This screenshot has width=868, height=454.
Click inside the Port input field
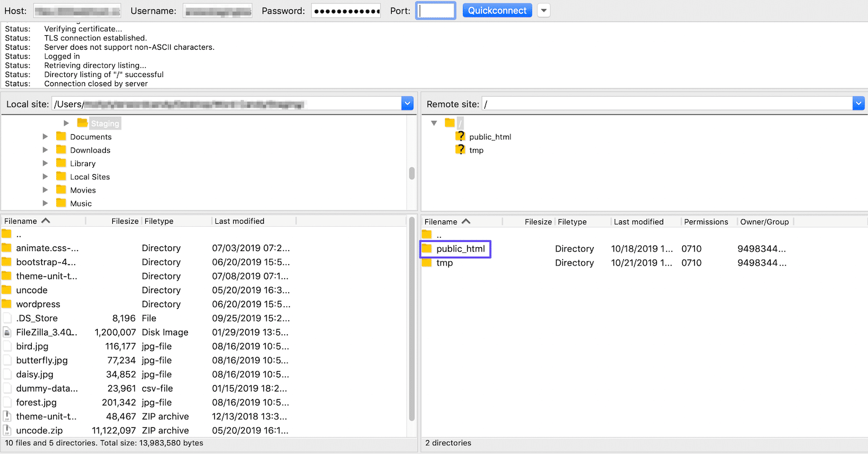tap(435, 10)
